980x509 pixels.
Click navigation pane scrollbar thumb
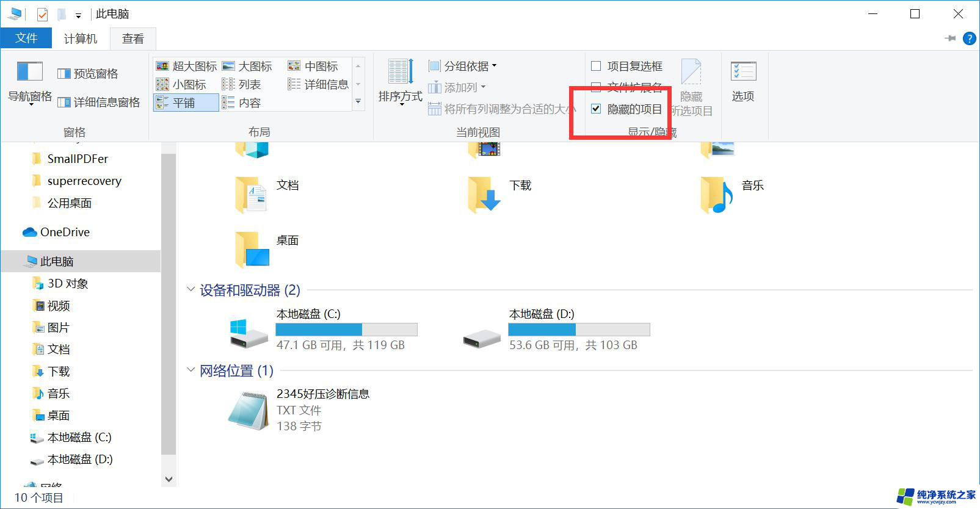coord(169,304)
